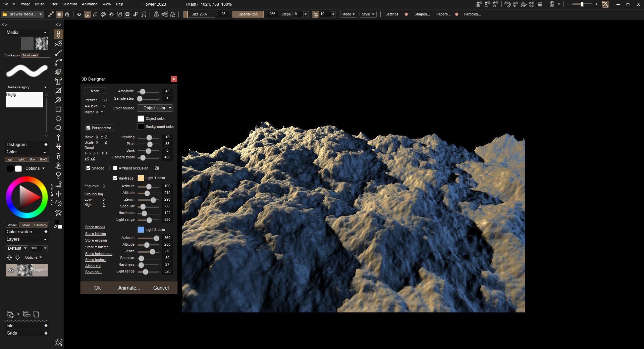Image resolution: width=644 pixels, height=349 pixels.
Task: Select the lasso selection tool
Action: [x=58, y=128]
